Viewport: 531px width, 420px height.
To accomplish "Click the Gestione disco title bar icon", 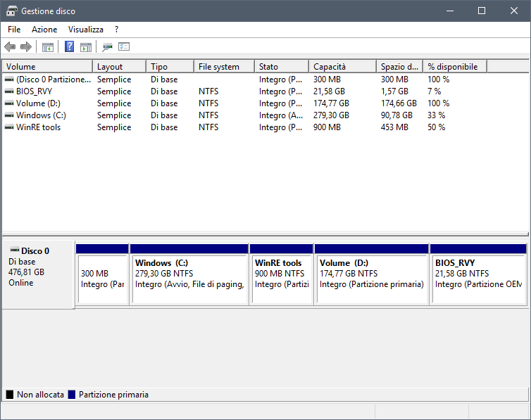I will [x=12, y=11].
